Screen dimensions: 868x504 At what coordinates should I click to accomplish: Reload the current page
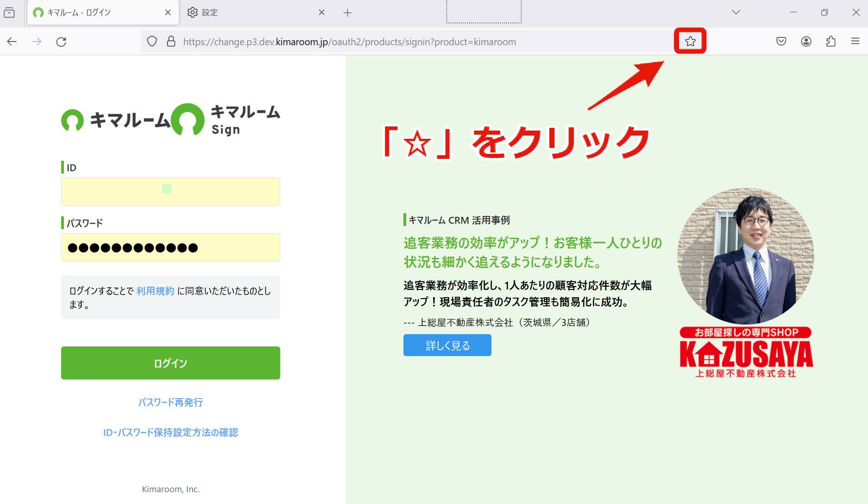point(61,42)
